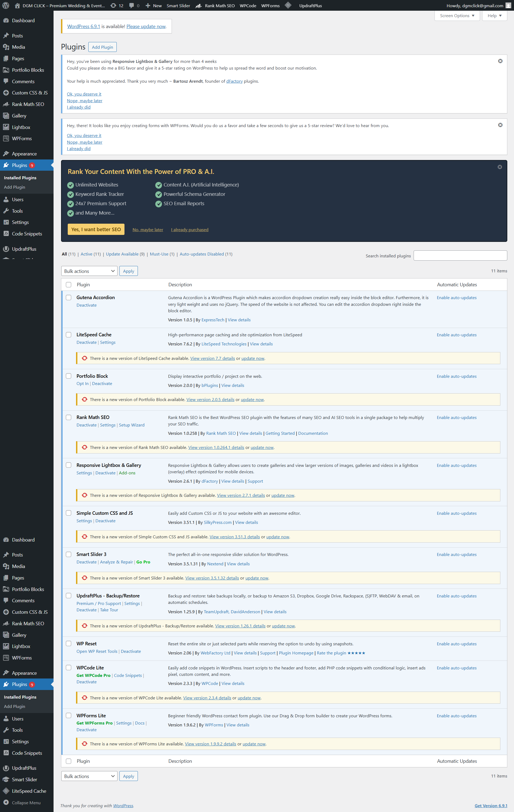Viewport: 514px width, 812px height.
Task: Toggle the select-all checkbox in table header
Action: [69, 285]
